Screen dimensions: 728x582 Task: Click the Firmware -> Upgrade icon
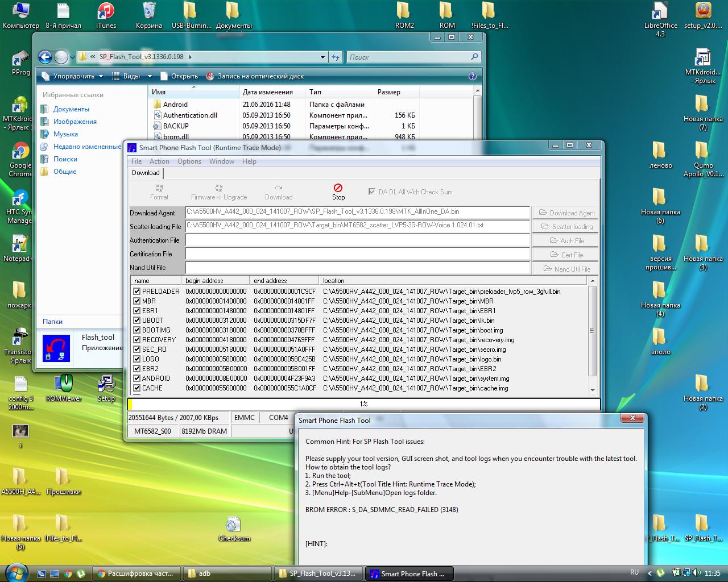pyautogui.click(x=219, y=188)
